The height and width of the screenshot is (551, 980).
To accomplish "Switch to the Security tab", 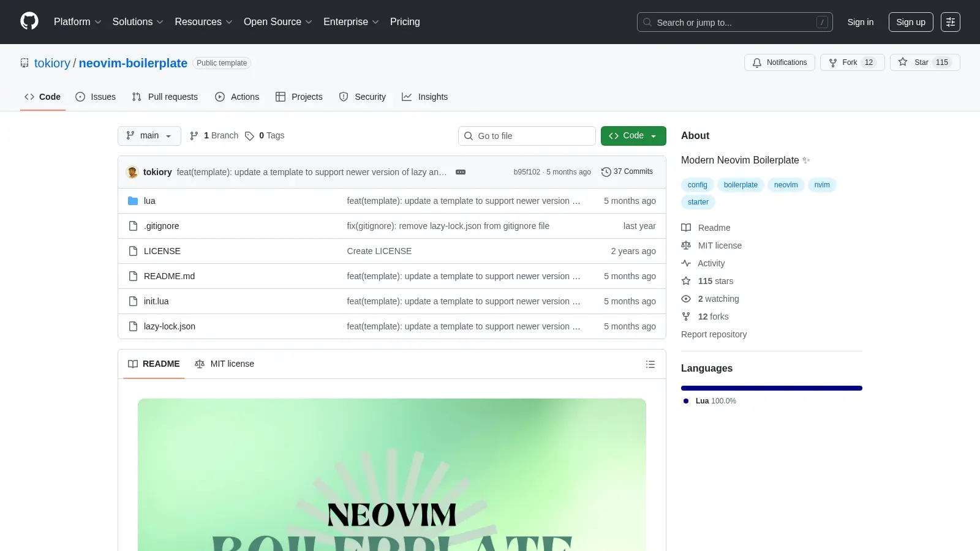I will [x=363, y=97].
